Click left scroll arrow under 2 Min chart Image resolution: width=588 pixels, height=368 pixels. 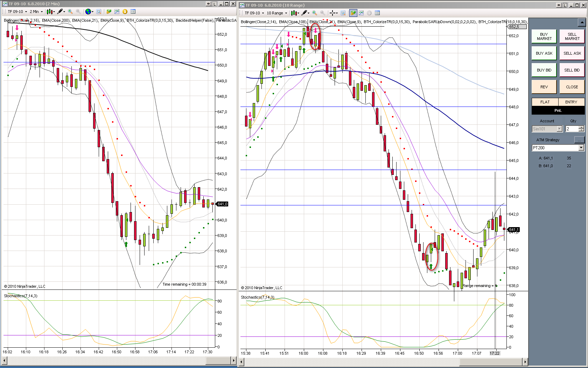click(5, 360)
